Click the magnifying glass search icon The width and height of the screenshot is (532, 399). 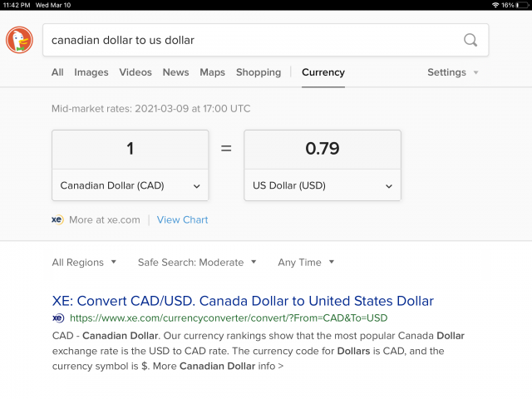[470, 40]
